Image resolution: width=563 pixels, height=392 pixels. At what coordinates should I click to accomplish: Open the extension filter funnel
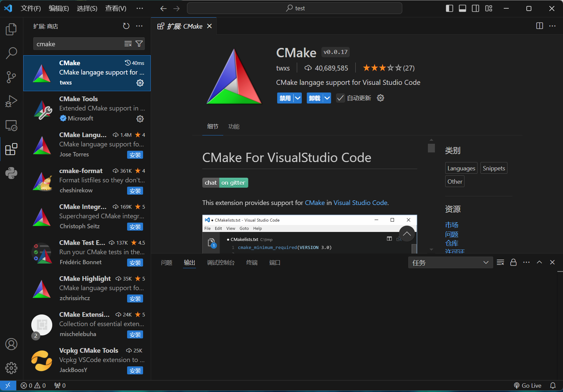click(139, 44)
